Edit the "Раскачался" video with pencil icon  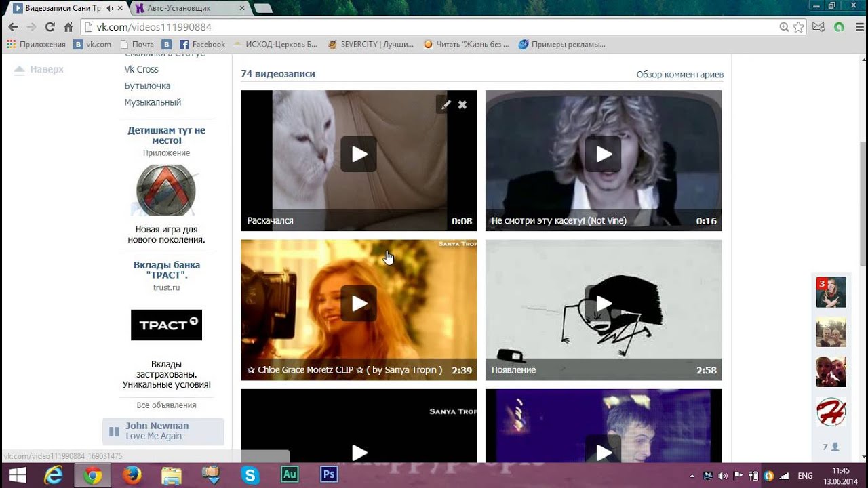pos(446,104)
